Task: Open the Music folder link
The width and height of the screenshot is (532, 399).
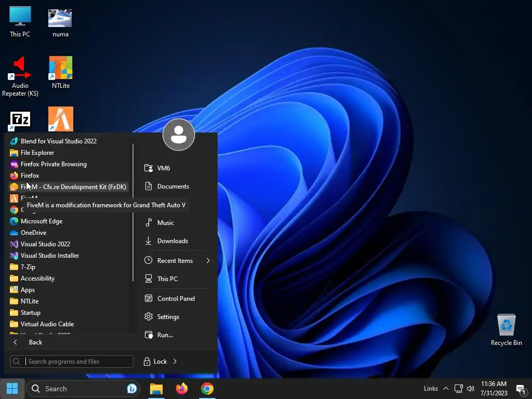Action: (x=177, y=223)
